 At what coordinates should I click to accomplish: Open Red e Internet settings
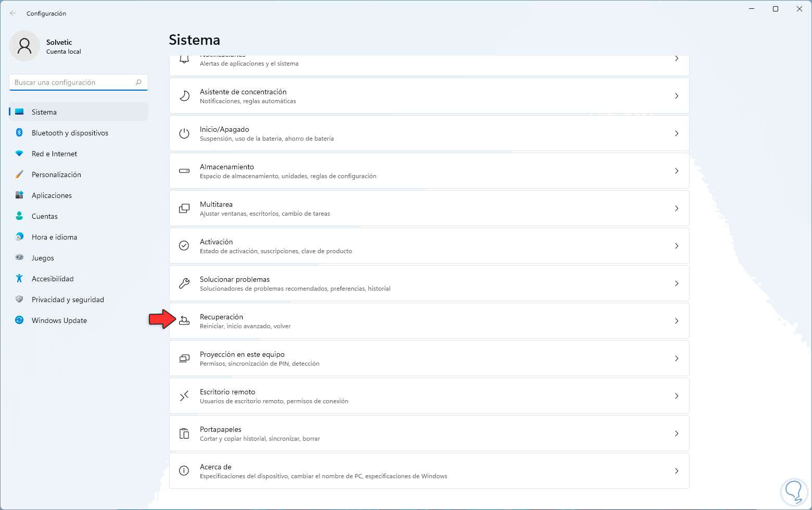(54, 154)
